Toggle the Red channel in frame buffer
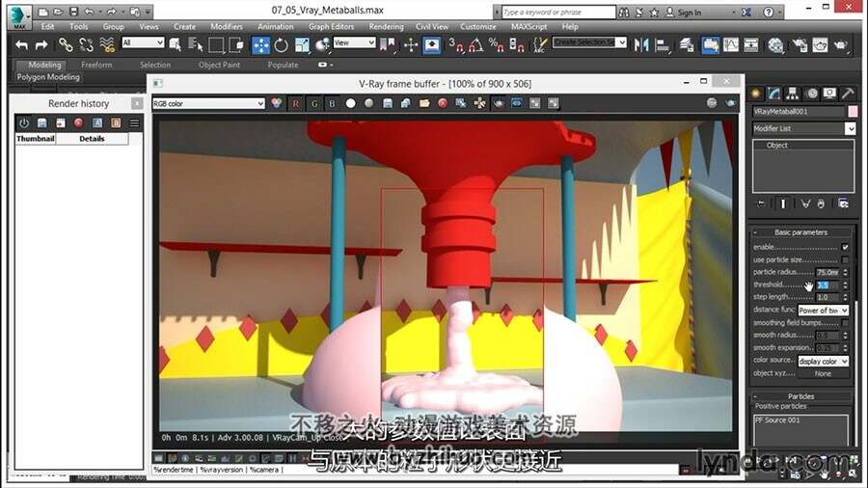Image resolution: width=868 pixels, height=488 pixels. (296, 103)
